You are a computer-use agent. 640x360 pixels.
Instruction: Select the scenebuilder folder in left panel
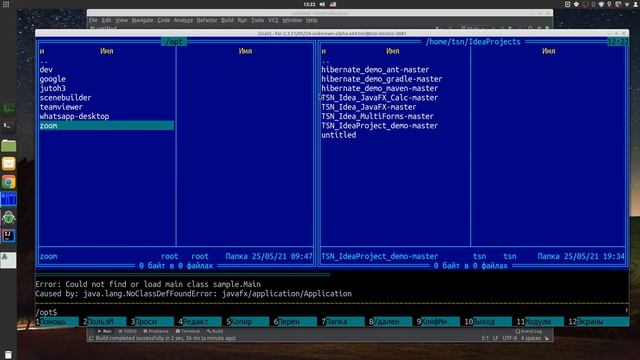[65, 98]
